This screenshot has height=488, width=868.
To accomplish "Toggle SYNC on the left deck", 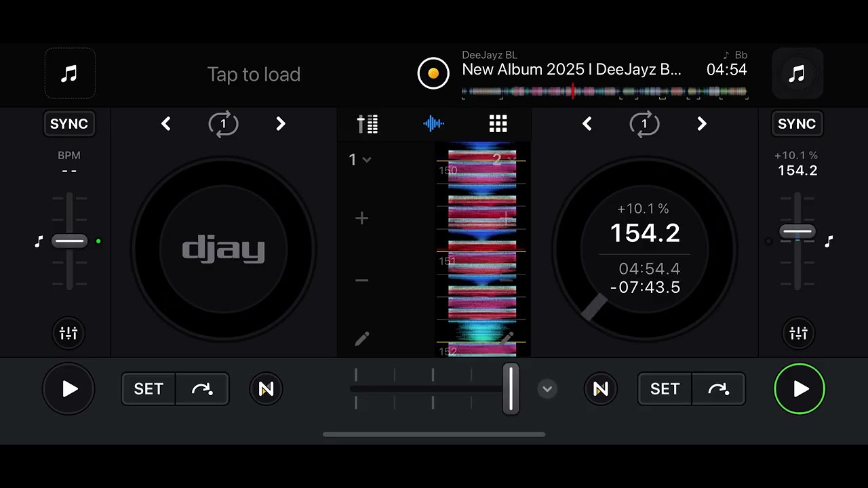I will click(x=69, y=124).
